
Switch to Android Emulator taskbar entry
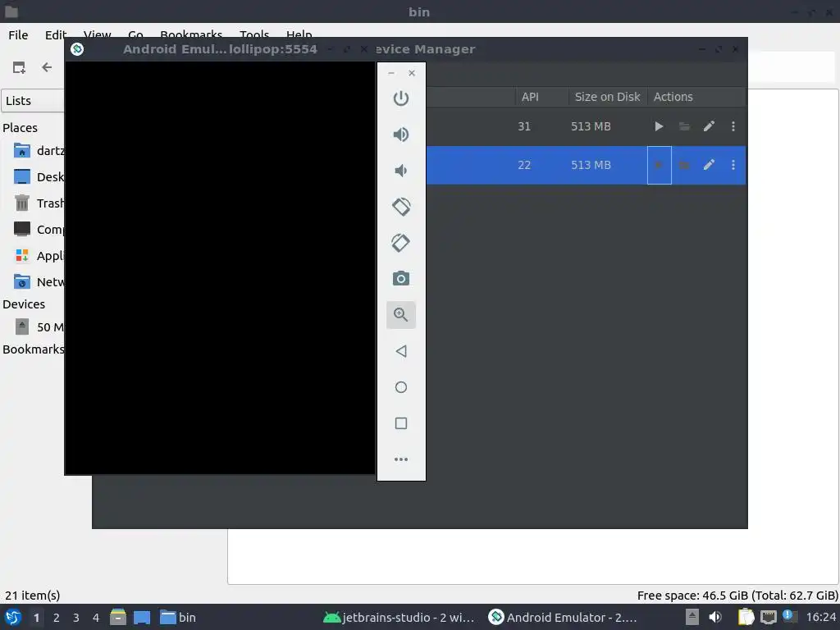[563, 618]
